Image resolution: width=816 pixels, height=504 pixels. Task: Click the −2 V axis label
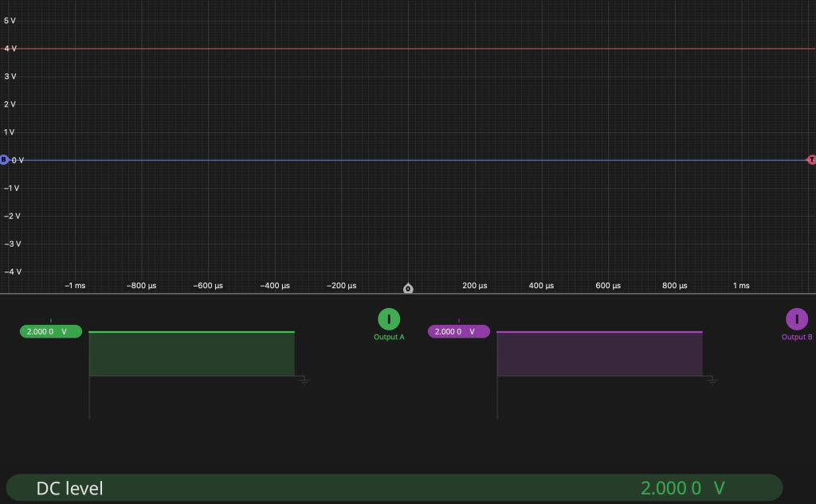(x=13, y=216)
